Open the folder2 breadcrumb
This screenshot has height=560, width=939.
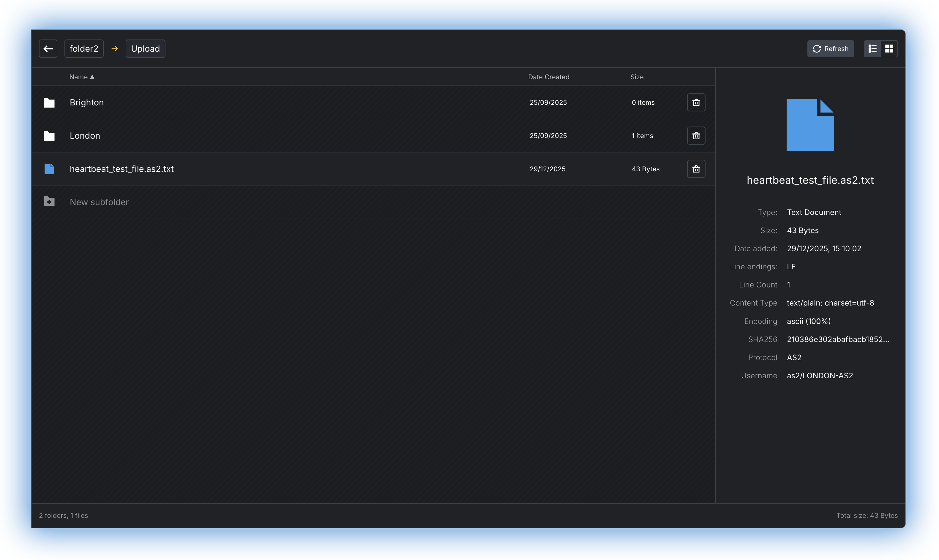[84, 49]
